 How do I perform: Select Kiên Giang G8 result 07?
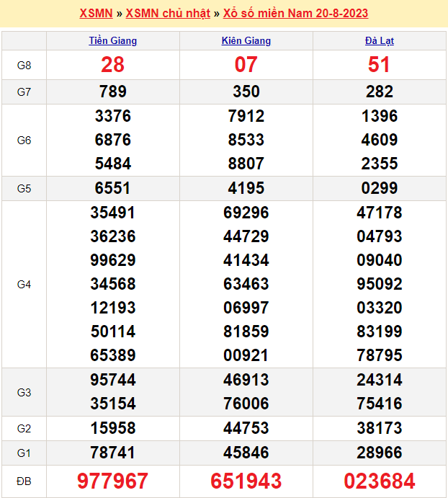[x=246, y=65]
